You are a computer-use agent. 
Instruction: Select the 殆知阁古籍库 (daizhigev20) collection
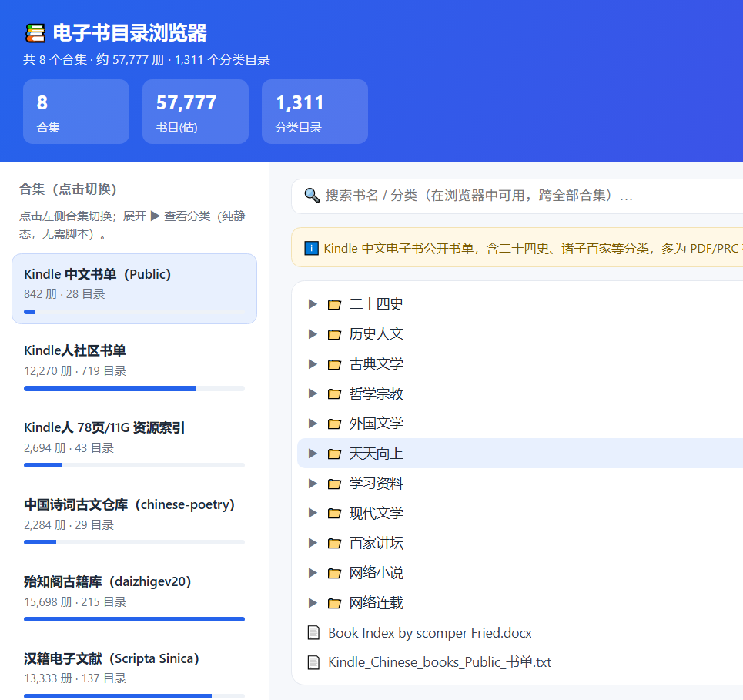[134, 597]
